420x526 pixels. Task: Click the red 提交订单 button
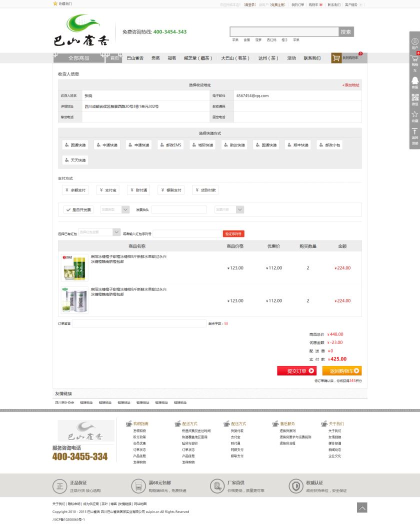(297, 370)
